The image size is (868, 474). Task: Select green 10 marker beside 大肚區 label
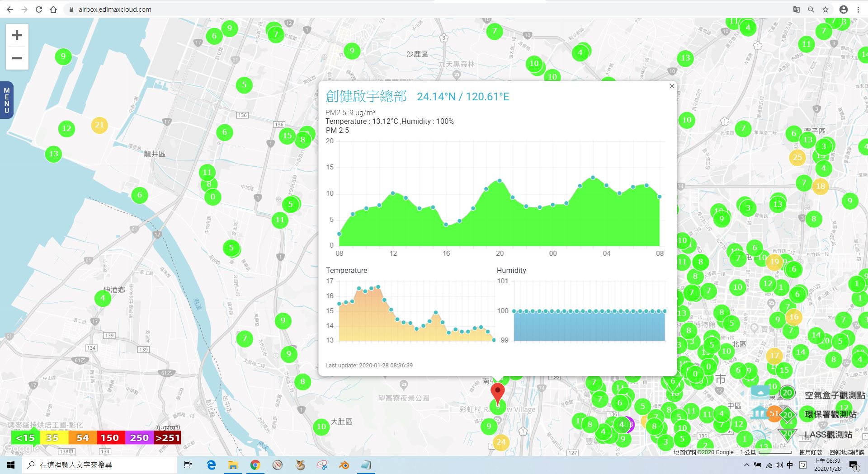321,427
